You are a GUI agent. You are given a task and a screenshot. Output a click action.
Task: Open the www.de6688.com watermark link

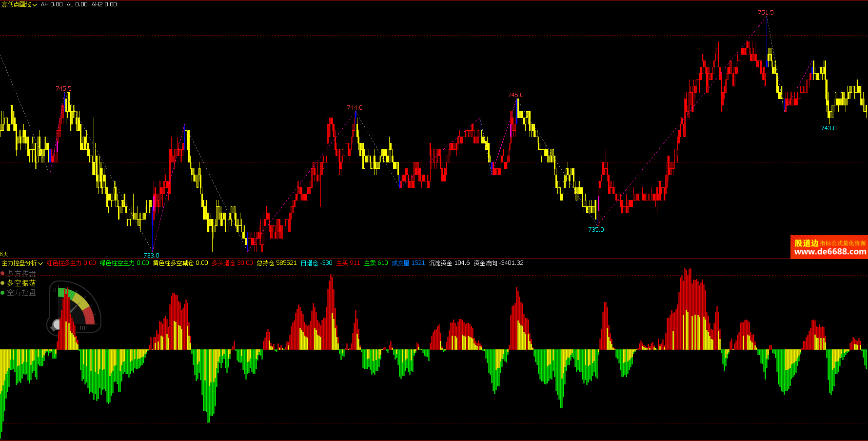coord(830,252)
